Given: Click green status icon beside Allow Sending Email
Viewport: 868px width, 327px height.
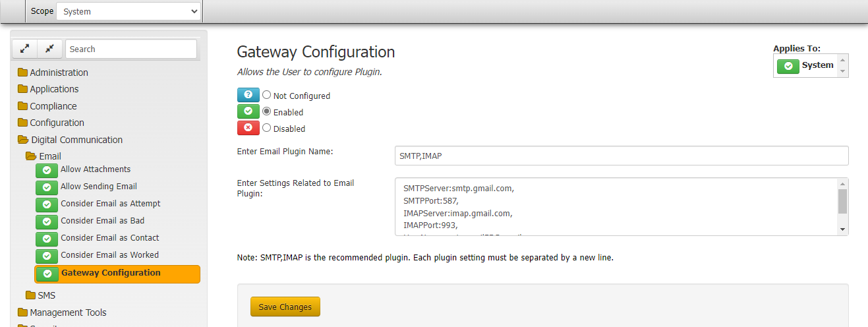Looking at the screenshot, I should (46, 187).
